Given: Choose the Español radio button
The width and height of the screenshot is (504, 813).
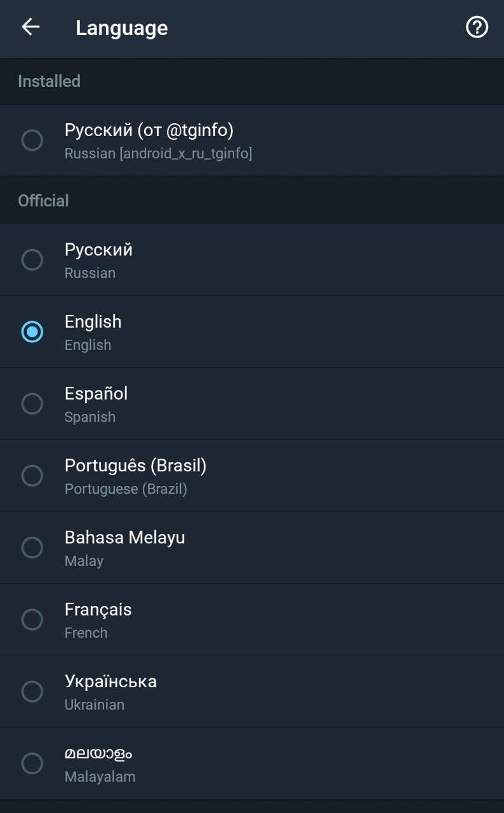Looking at the screenshot, I should click(32, 403).
